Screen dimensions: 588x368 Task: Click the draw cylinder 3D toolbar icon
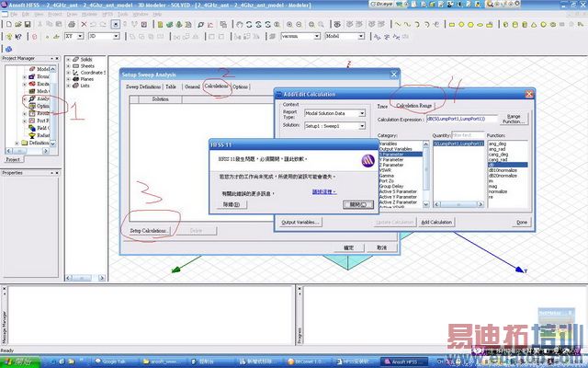[514, 25]
